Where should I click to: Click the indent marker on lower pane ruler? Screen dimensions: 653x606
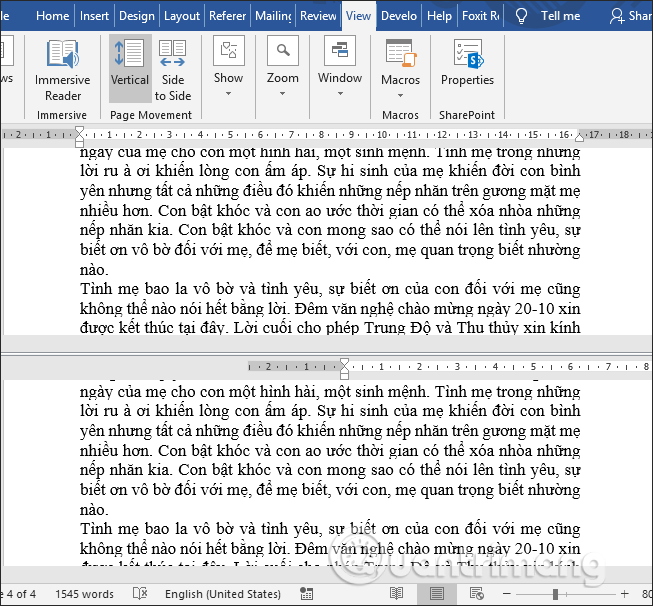click(344, 368)
